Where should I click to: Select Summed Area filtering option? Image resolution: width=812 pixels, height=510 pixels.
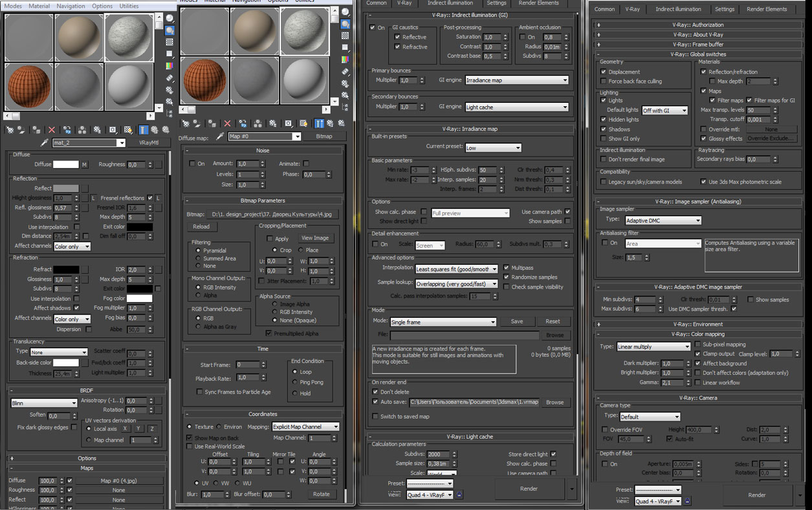tap(199, 258)
